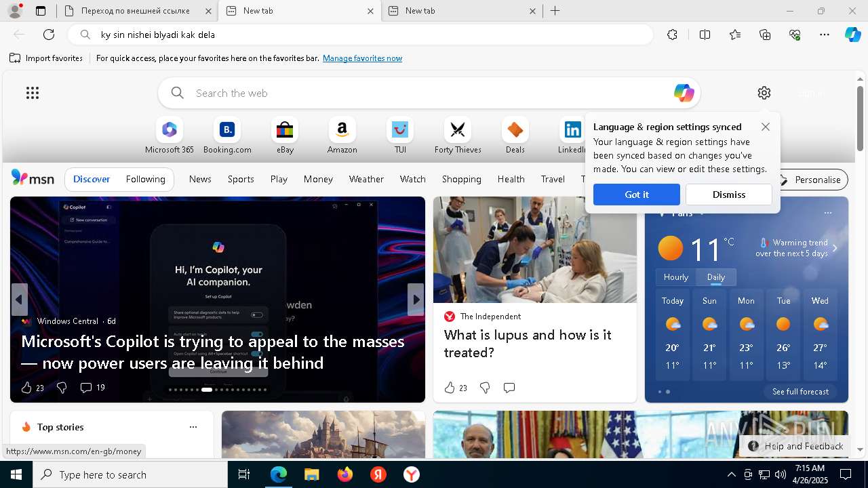Dislike the Copilot article
The width and height of the screenshot is (868, 488).
[62, 388]
